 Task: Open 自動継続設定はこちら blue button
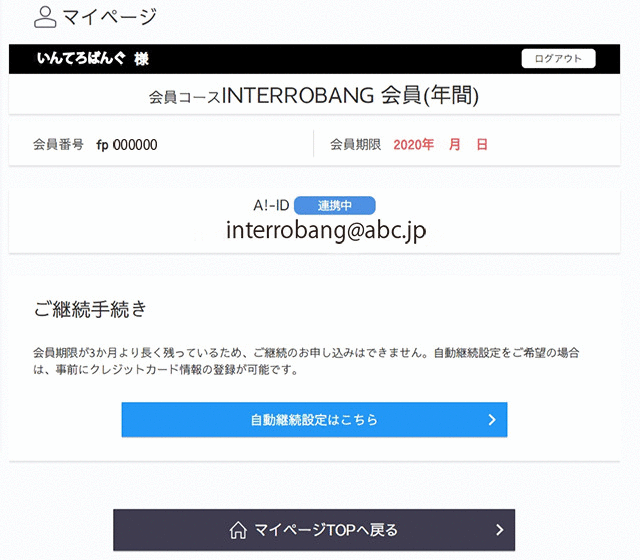314,420
